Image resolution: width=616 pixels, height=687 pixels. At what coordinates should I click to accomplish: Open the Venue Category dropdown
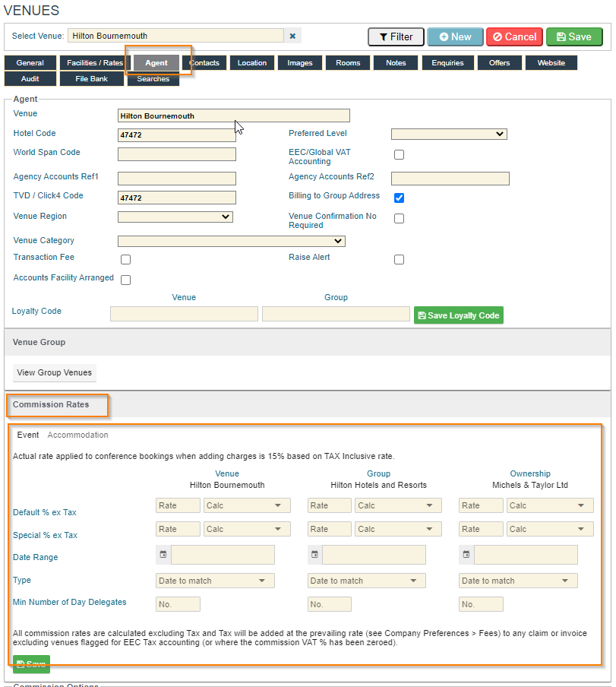tap(231, 241)
